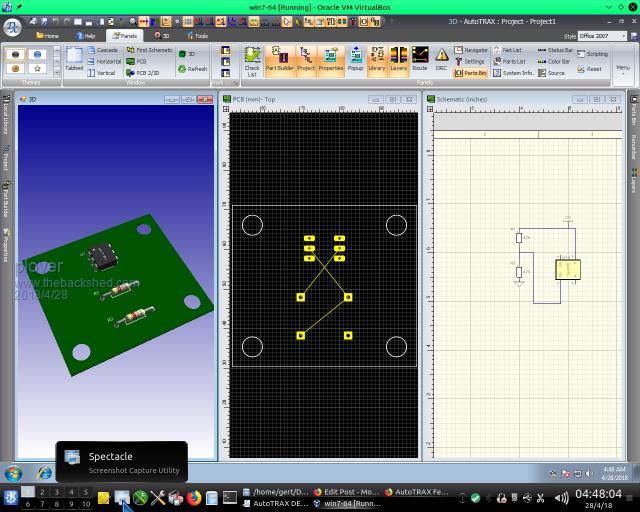The image size is (640, 512).
Task: Click the Cascade windows button
Action: (x=103, y=50)
